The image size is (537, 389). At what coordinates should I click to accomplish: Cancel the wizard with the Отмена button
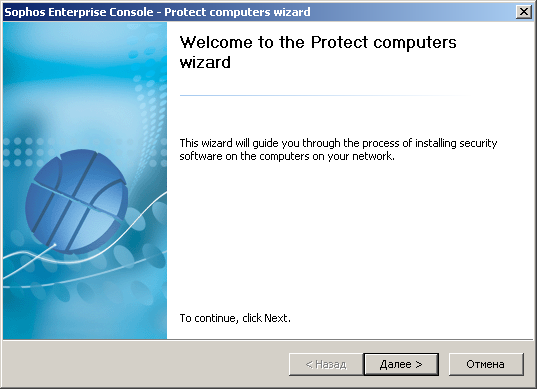point(486,364)
